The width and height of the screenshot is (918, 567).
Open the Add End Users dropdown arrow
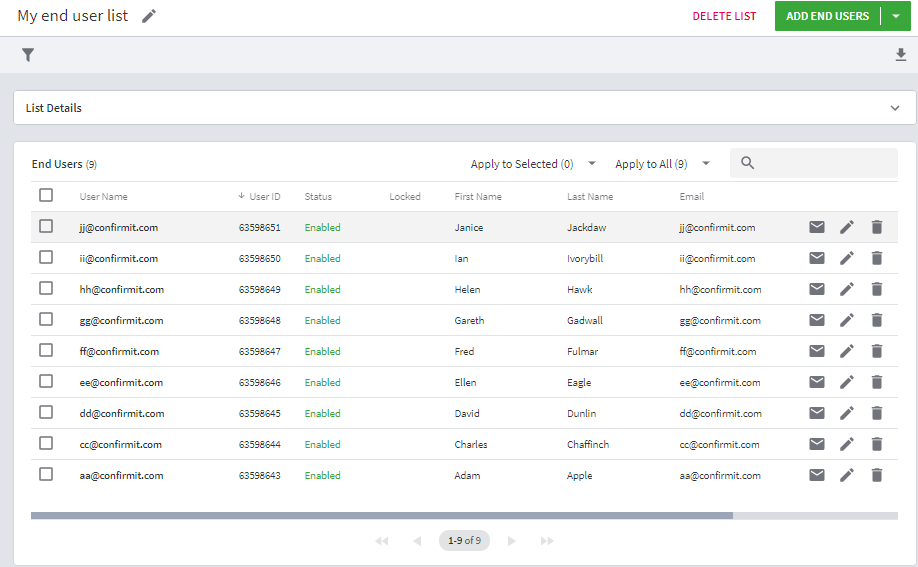tap(896, 16)
